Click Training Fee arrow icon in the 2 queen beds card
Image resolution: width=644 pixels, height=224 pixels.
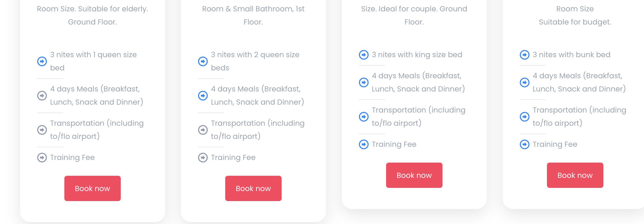coord(203,158)
